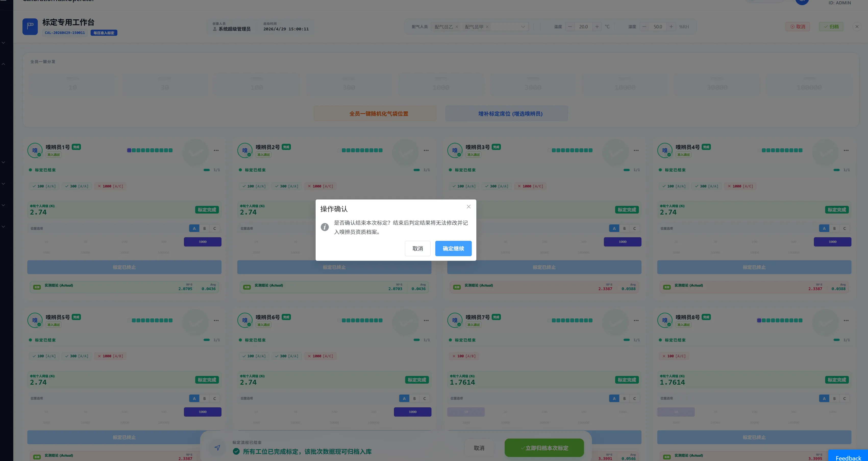Click avatar icon of 嗅辨员3号

(455, 150)
